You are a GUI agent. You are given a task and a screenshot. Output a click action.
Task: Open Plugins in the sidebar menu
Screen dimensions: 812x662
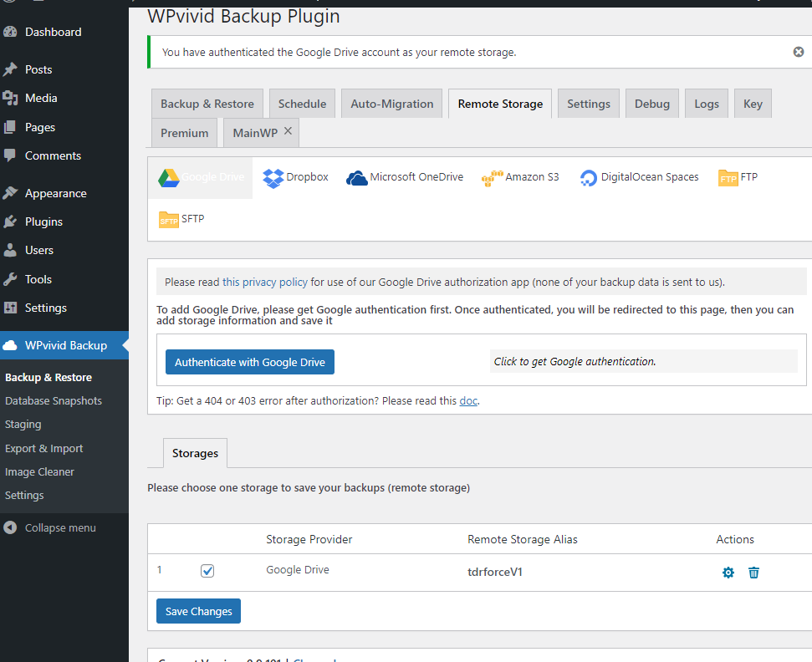point(43,222)
